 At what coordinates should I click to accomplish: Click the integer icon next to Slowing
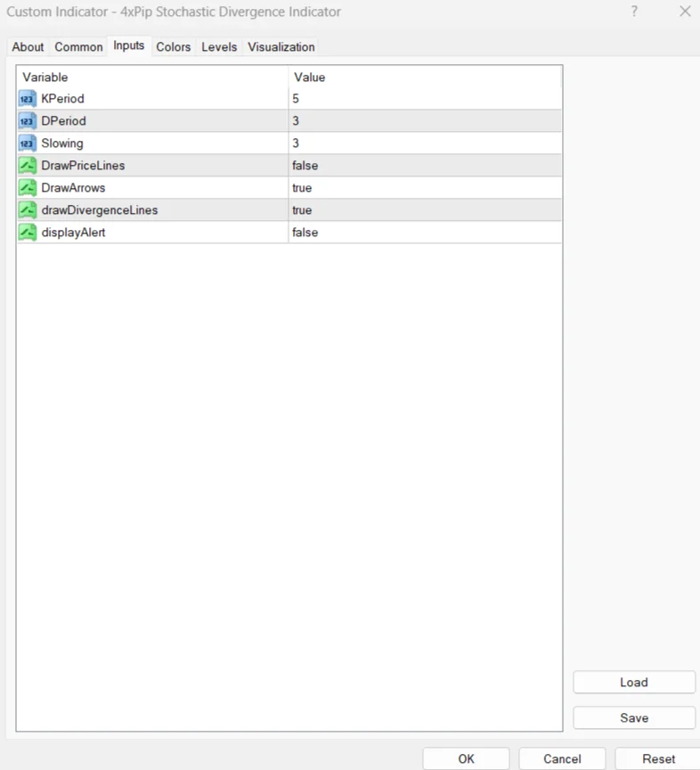tap(28, 143)
